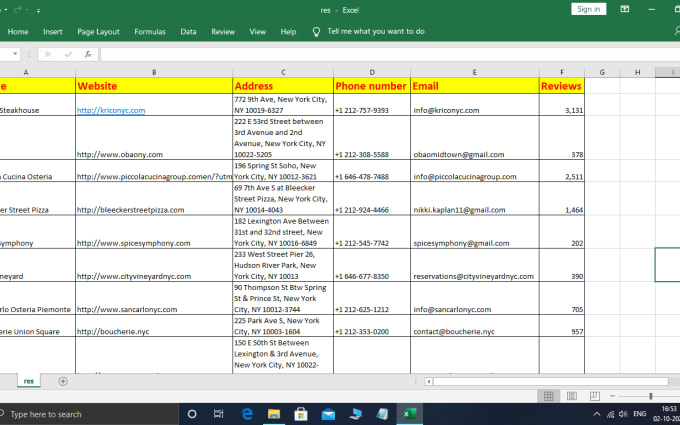Select column G header
The image size is (680, 425).
coord(602,72)
